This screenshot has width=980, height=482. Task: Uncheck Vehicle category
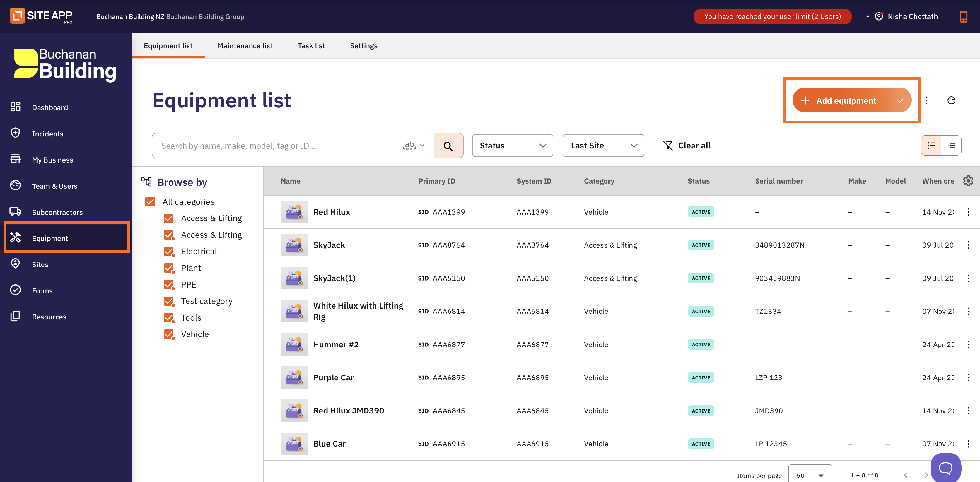[169, 334]
